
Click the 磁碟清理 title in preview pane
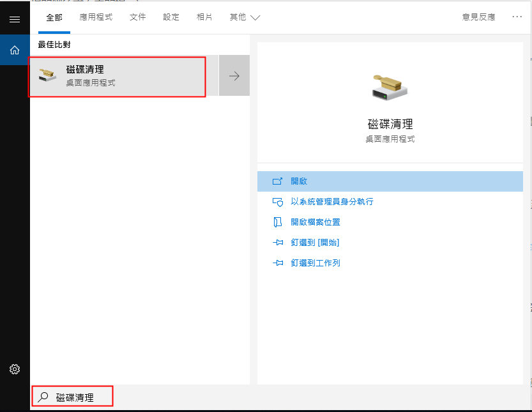(390, 124)
